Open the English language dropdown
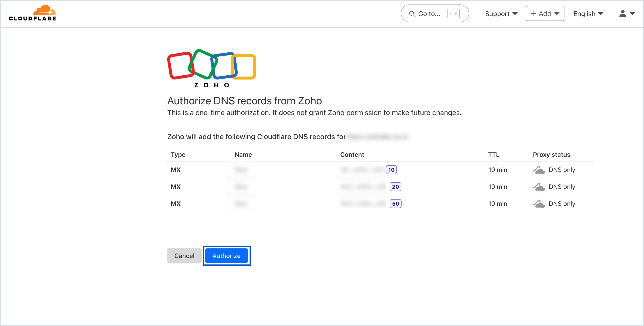This screenshot has height=326, width=644. coord(588,14)
